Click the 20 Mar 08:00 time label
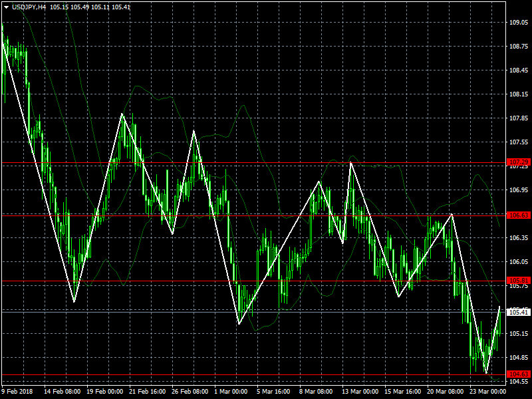 (445, 391)
